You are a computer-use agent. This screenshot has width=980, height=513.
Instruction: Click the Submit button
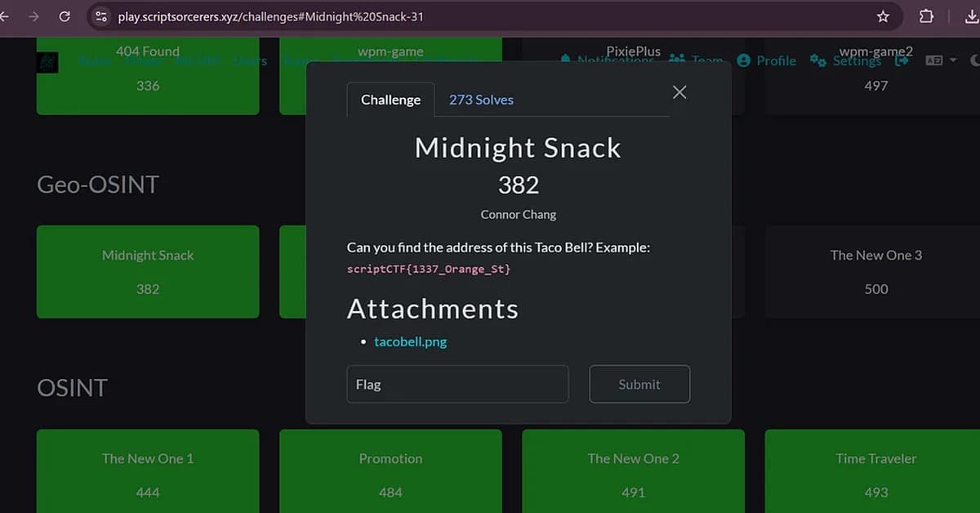point(639,384)
